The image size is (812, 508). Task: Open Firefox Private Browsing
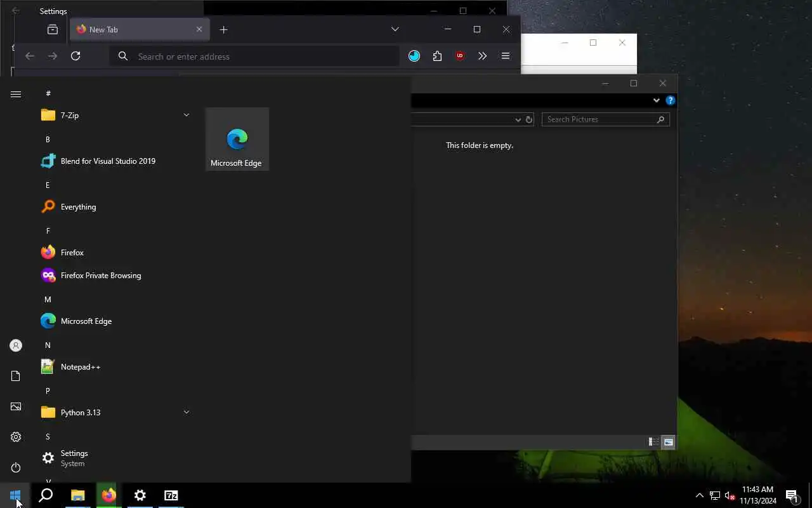115,276
